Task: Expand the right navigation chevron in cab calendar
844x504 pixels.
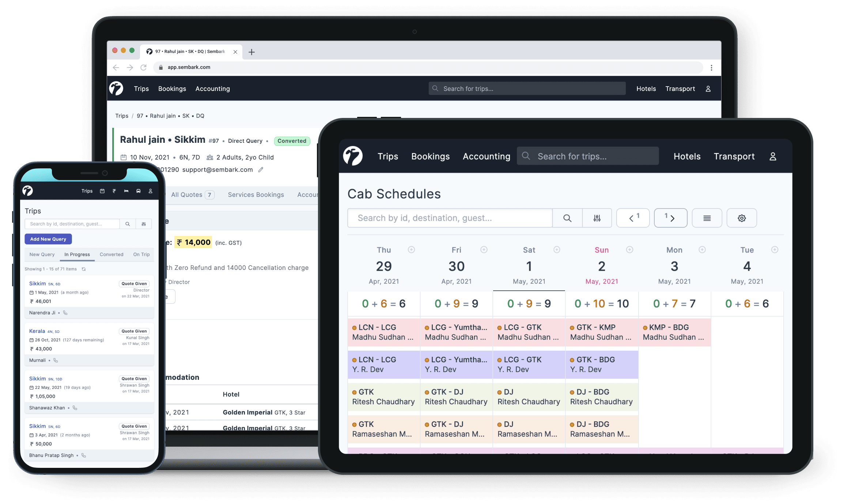Action: click(x=669, y=218)
